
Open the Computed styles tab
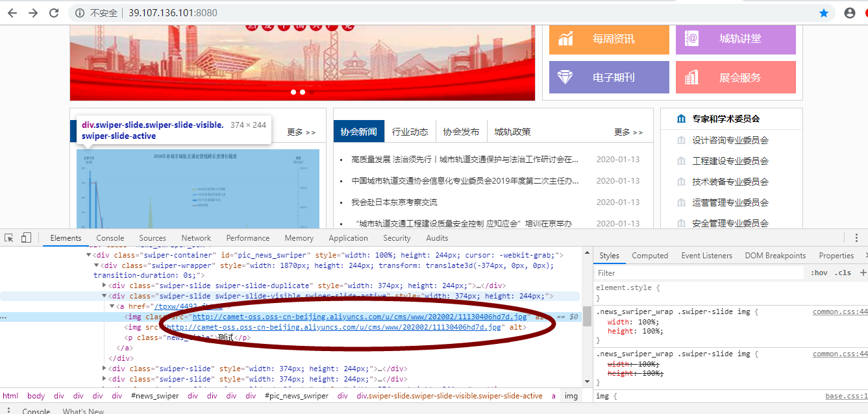tap(649, 256)
